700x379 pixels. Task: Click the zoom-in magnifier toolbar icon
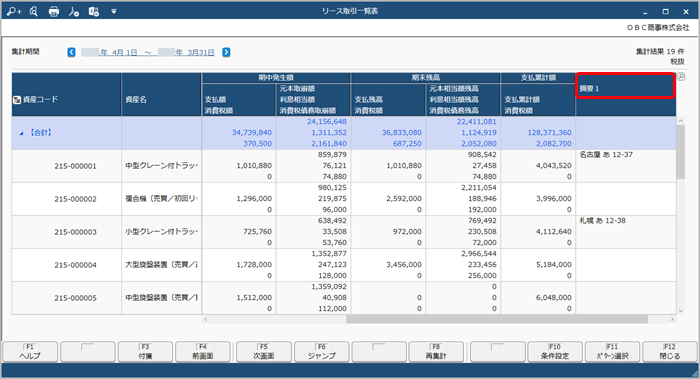click(x=14, y=11)
